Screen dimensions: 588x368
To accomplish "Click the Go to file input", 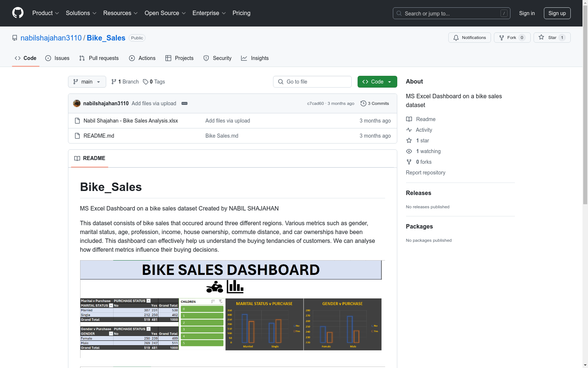I will point(312,82).
